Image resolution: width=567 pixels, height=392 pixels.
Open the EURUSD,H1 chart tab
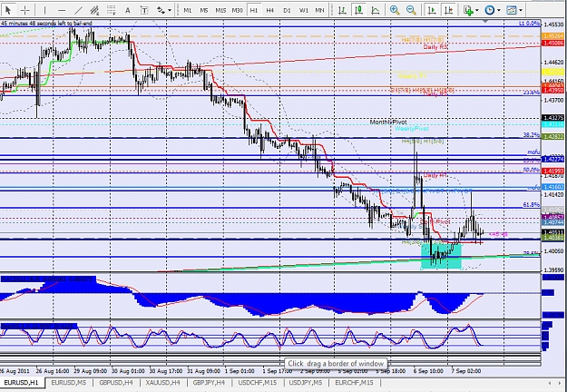click(21, 383)
